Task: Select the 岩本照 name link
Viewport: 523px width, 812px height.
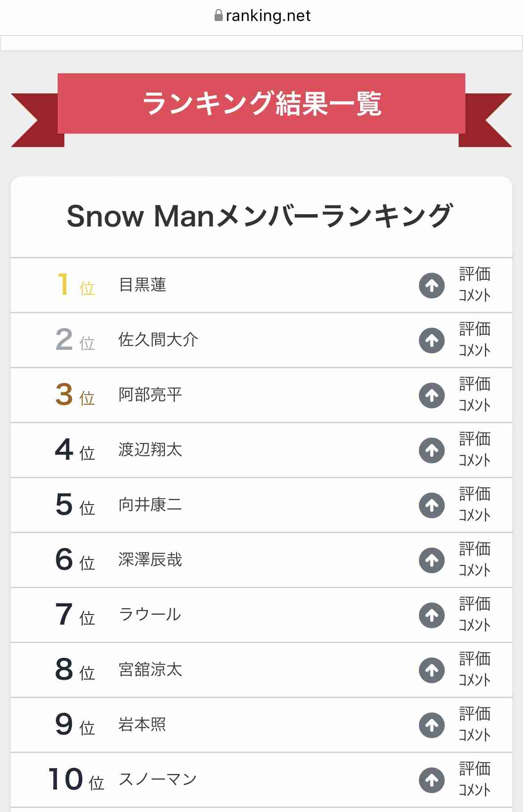Action: coord(142,724)
